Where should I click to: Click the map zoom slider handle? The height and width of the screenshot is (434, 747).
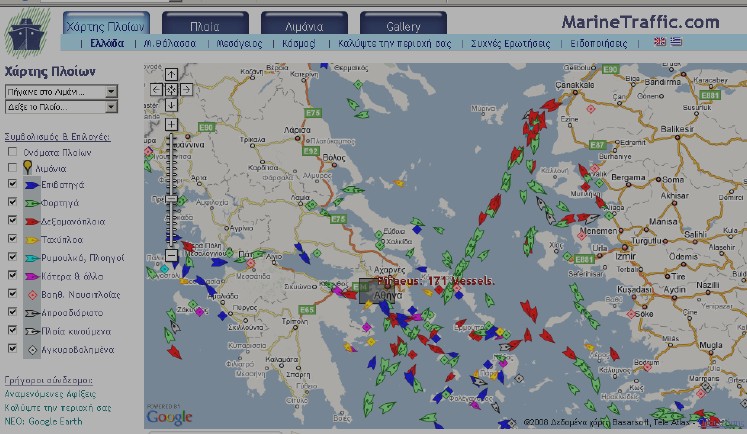[x=171, y=199]
